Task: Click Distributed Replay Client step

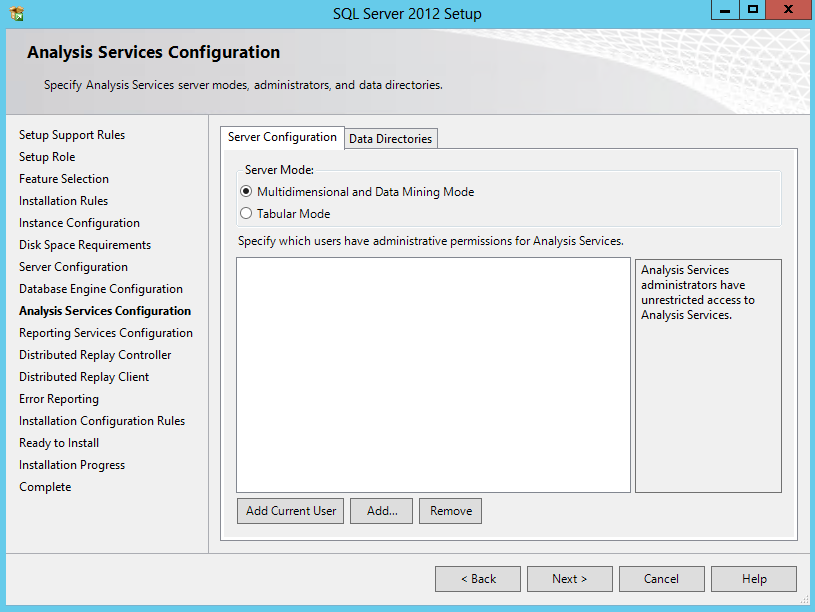Action: pos(84,376)
